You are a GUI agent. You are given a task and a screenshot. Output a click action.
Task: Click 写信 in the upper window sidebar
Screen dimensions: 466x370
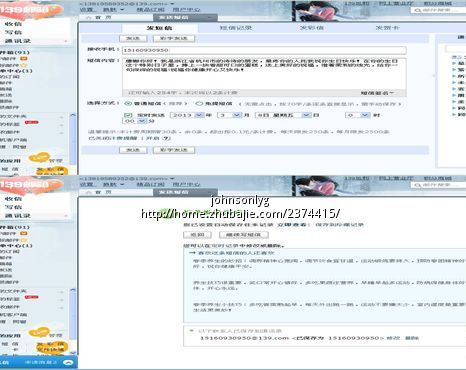click(13, 32)
